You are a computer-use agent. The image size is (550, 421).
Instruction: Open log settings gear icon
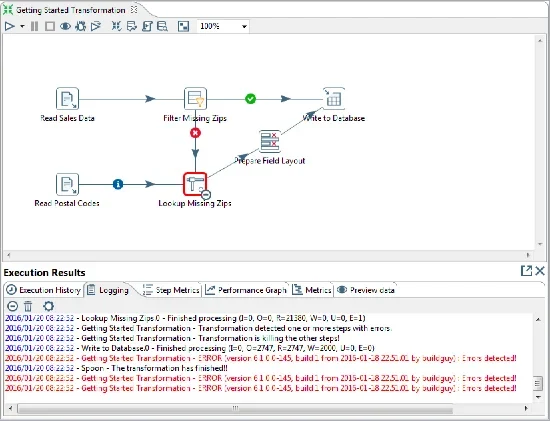point(48,306)
